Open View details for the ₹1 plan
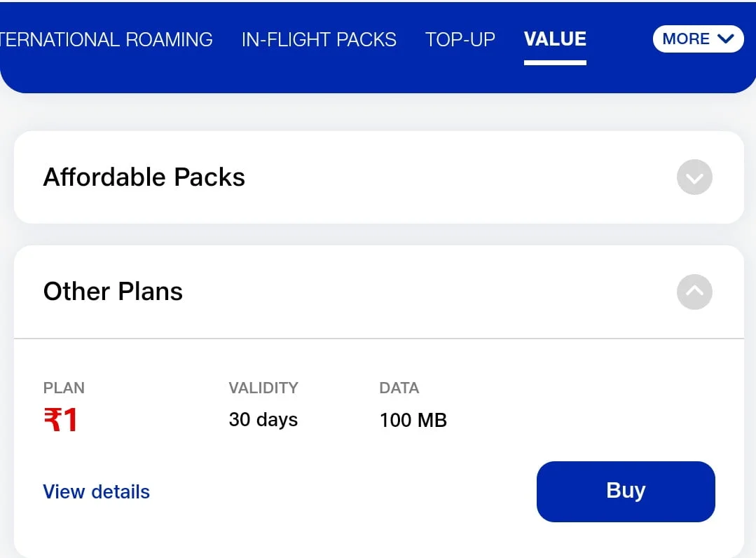756x558 pixels. (x=97, y=492)
